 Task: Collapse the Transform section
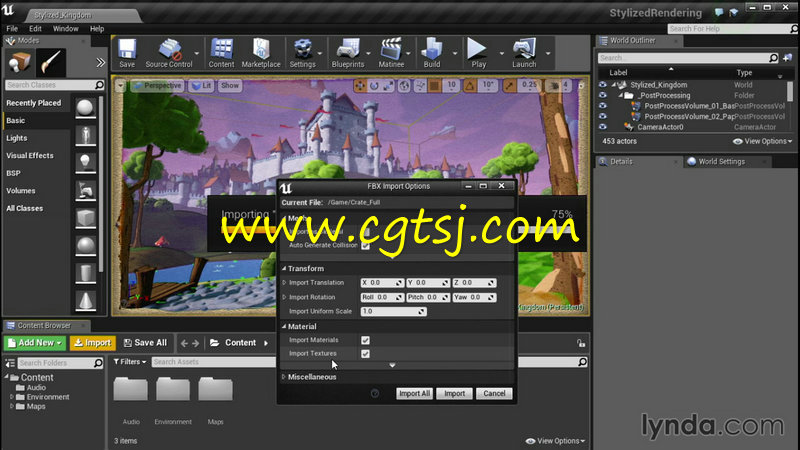(x=284, y=268)
